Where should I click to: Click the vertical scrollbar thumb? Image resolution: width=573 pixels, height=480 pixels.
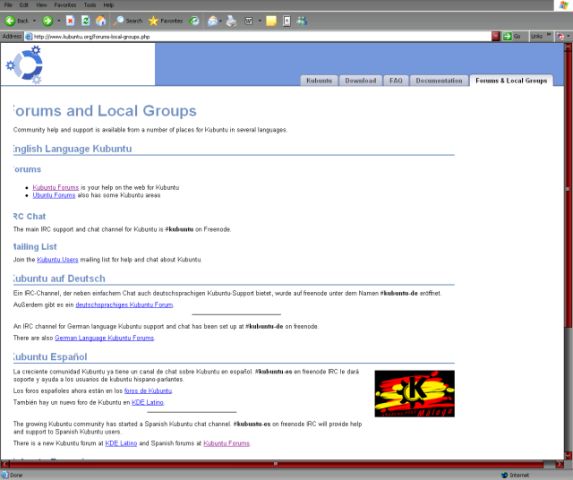(x=568, y=190)
